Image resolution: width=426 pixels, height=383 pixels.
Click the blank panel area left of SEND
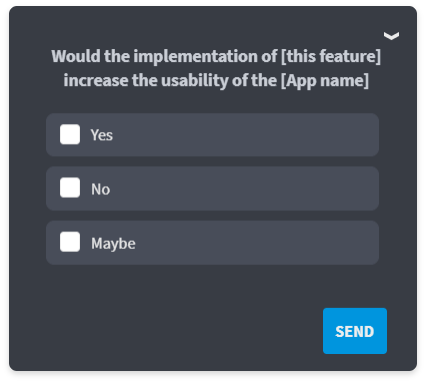[x=167, y=330]
